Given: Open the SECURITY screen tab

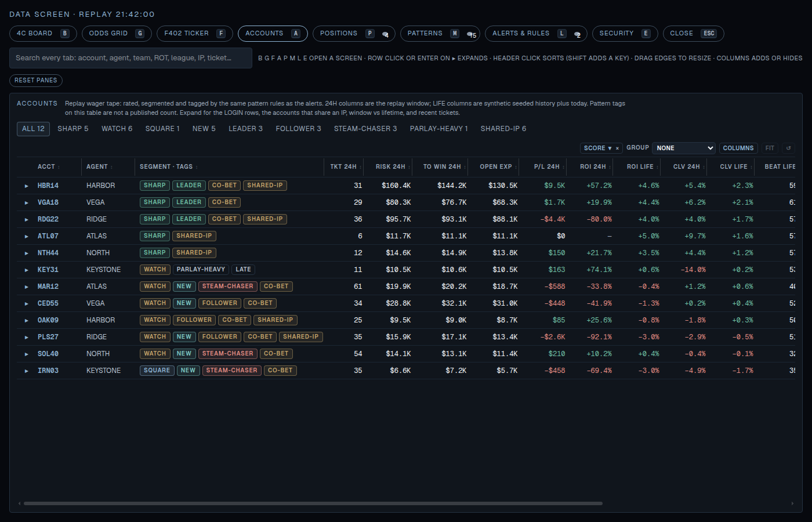Looking at the screenshot, I should pos(625,34).
